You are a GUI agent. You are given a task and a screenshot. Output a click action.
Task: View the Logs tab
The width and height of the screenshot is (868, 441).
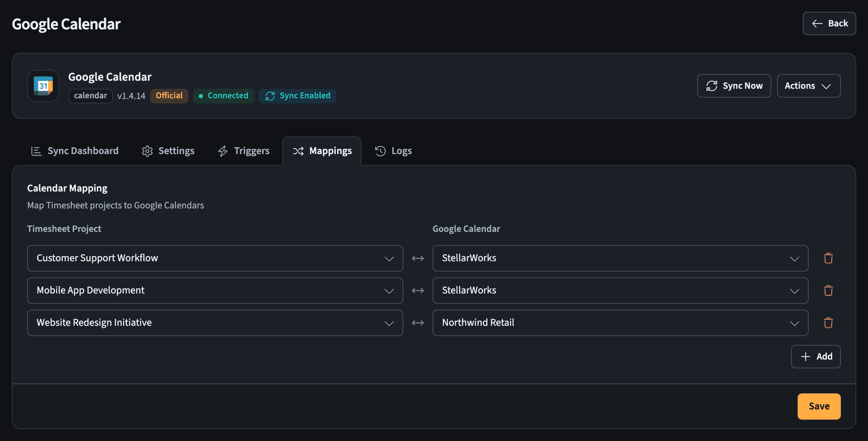click(x=393, y=151)
